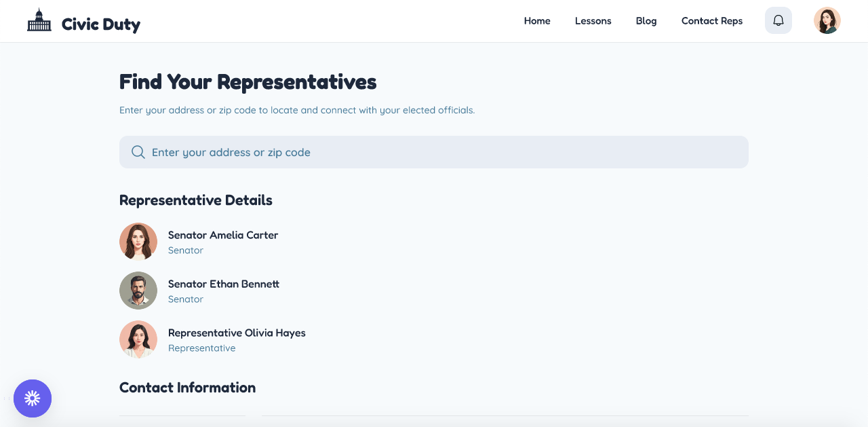Open the purple floating widget button
Viewport: 868px width, 427px height.
point(33,398)
